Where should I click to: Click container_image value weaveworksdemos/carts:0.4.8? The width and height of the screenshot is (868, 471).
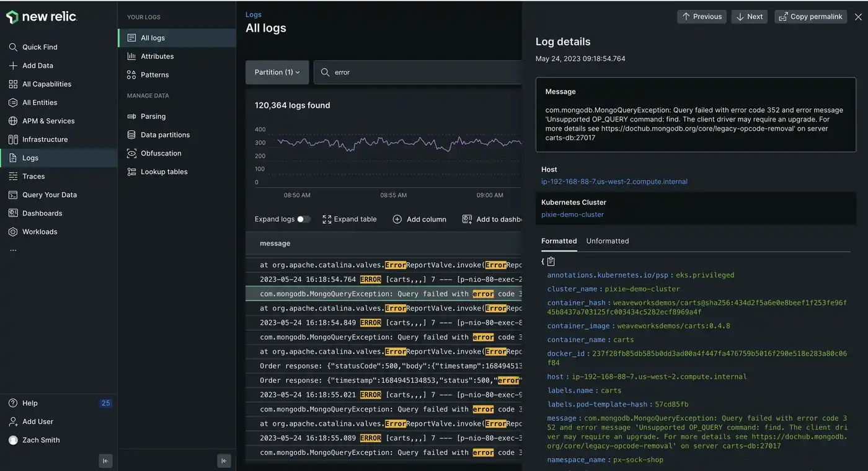[673, 326]
